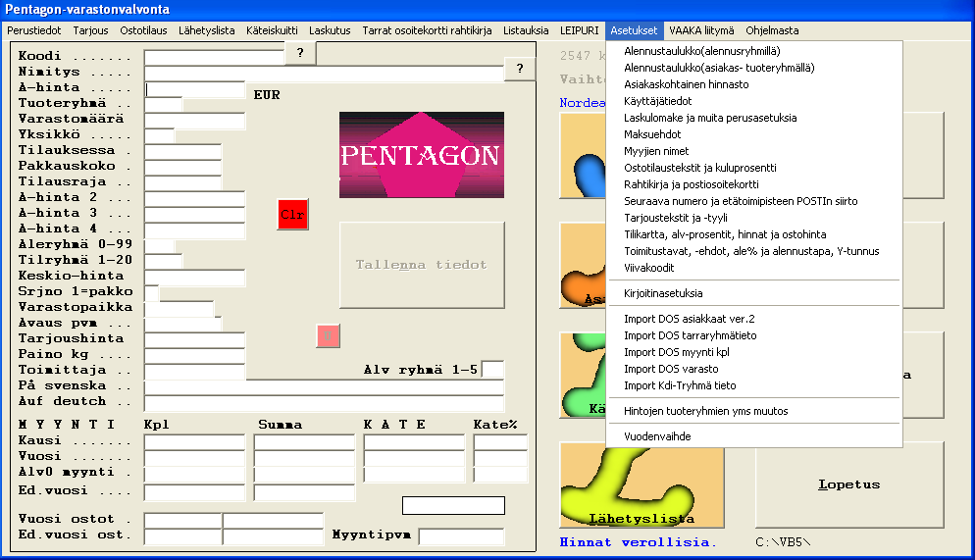Click the Lopetus button

click(849, 484)
